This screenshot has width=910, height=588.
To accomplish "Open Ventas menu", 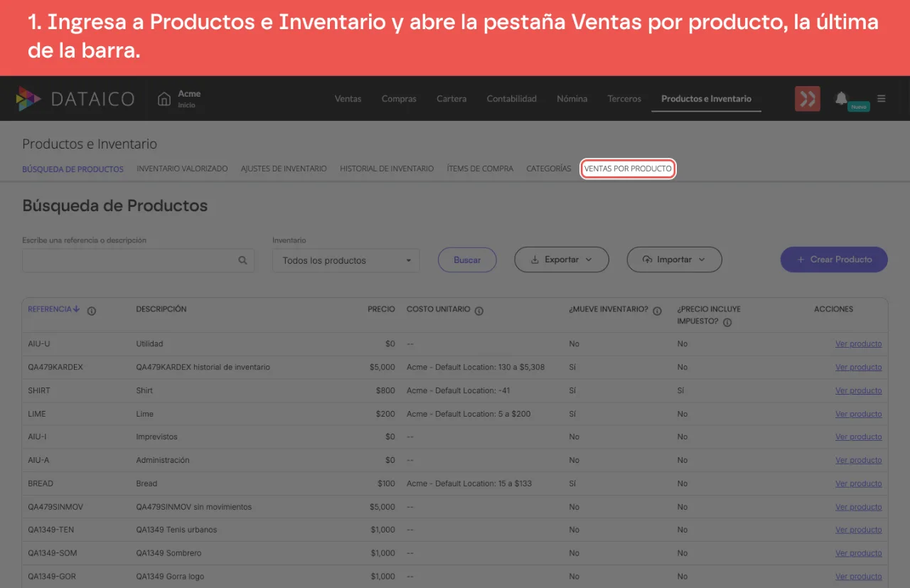I will click(x=348, y=99).
